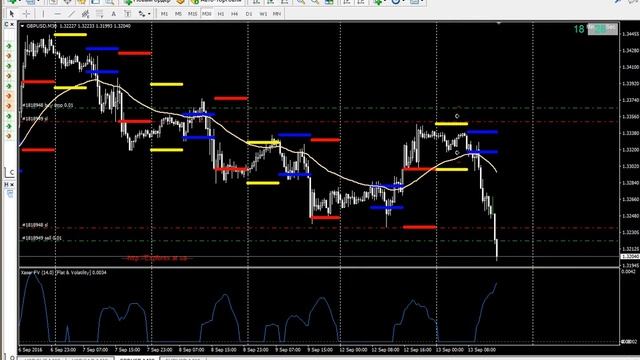This screenshot has width=640, height=360.
Task: Select the Fibonacci retracement tool
Action: 100,14
